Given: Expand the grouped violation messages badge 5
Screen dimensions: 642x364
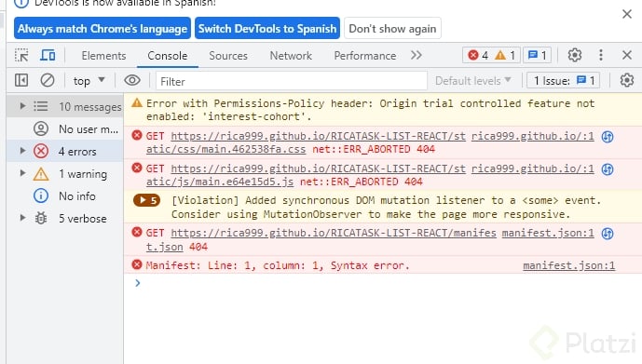Looking at the screenshot, I should [x=146, y=200].
